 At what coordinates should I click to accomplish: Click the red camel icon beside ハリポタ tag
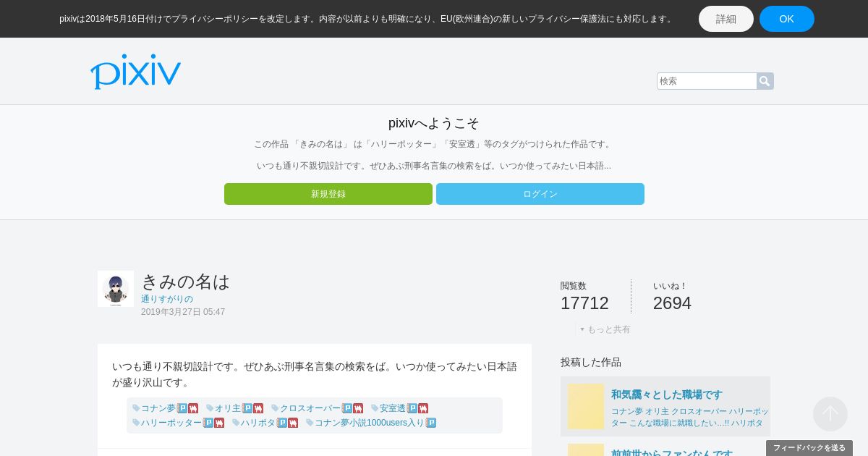(x=293, y=423)
